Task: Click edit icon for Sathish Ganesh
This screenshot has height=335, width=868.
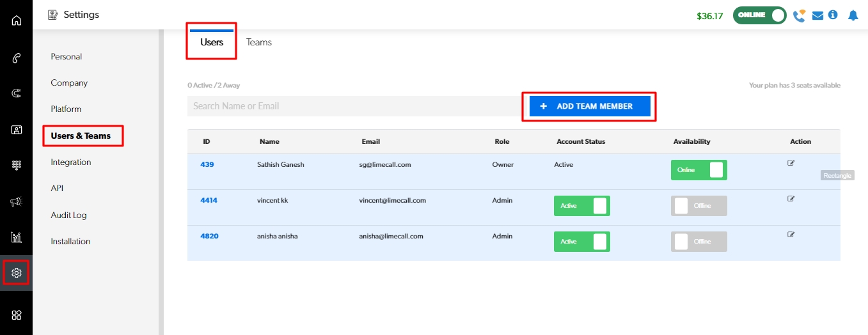Action: click(x=791, y=163)
